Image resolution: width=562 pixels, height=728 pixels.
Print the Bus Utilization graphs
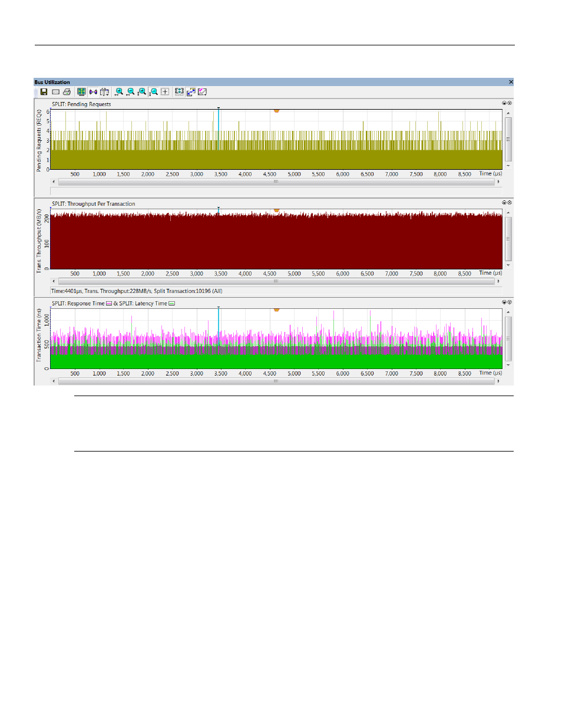tap(67, 92)
